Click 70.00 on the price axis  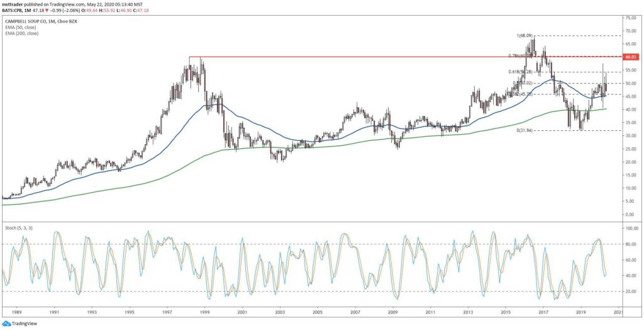[x=631, y=31]
